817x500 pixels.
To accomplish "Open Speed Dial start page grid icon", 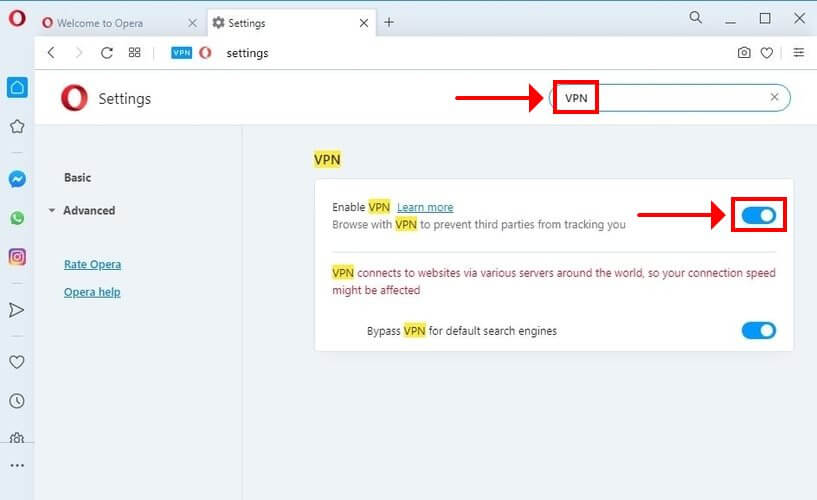I will point(134,53).
